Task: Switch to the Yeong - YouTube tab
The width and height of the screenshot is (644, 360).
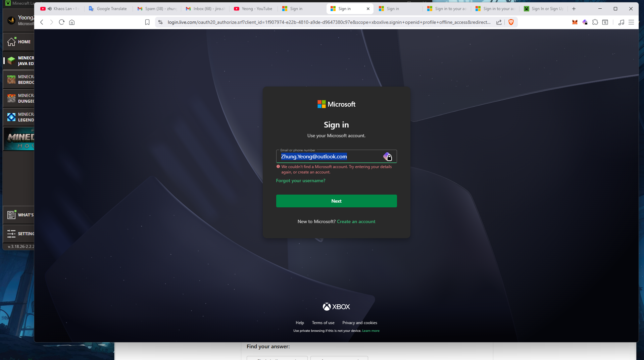Action: [253, 8]
